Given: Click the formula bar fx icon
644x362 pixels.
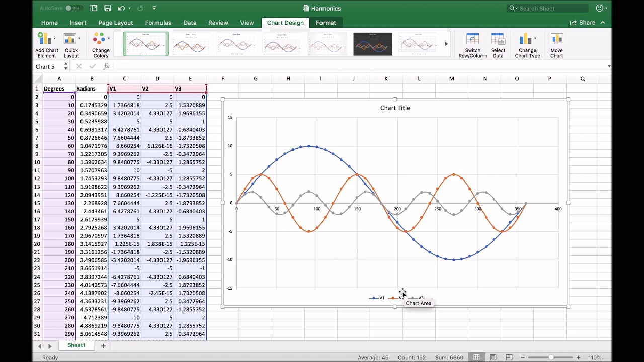Looking at the screenshot, I should pos(106,66).
